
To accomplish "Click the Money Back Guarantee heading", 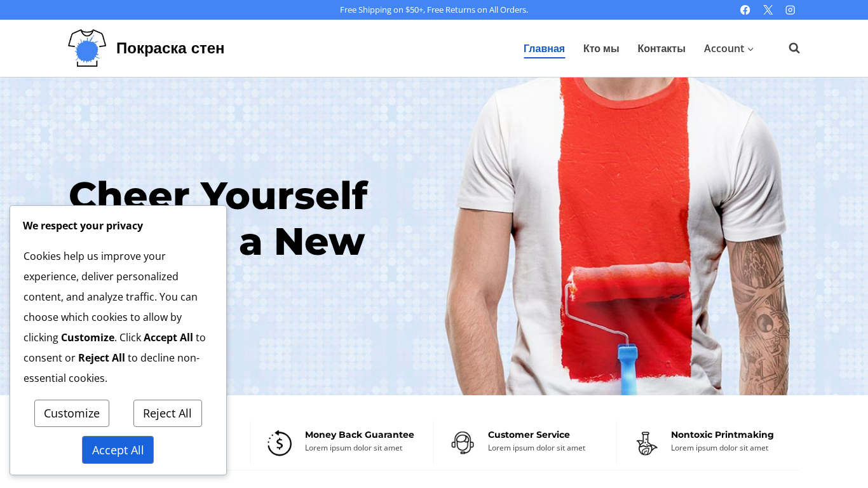I will [360, 435].
